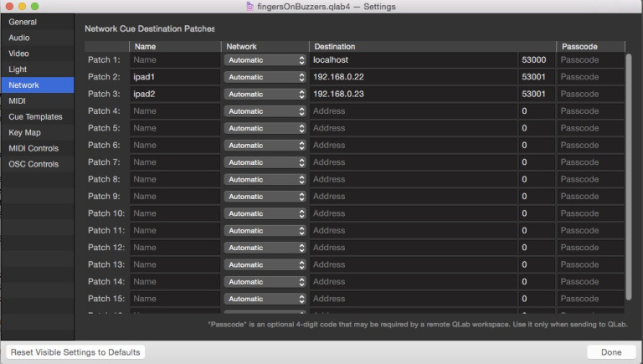
Task: Click the ipad1 name field in Patch 2
Action: 175,77
